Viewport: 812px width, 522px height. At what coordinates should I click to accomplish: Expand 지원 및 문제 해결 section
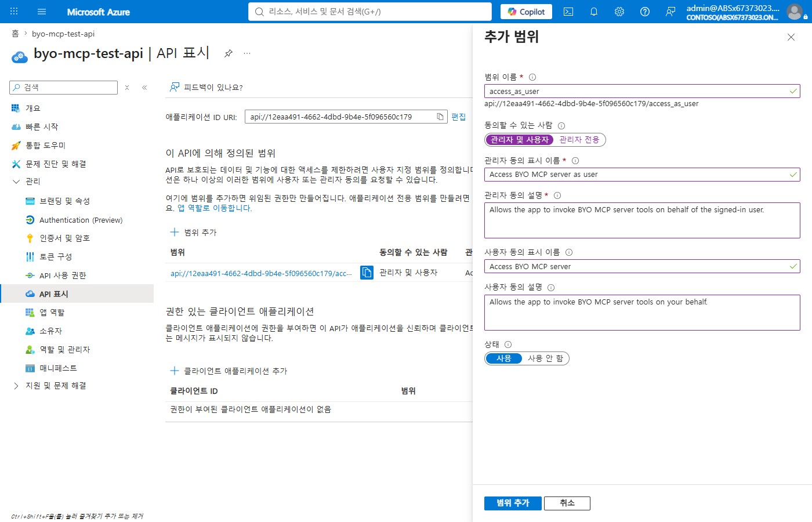16,386
